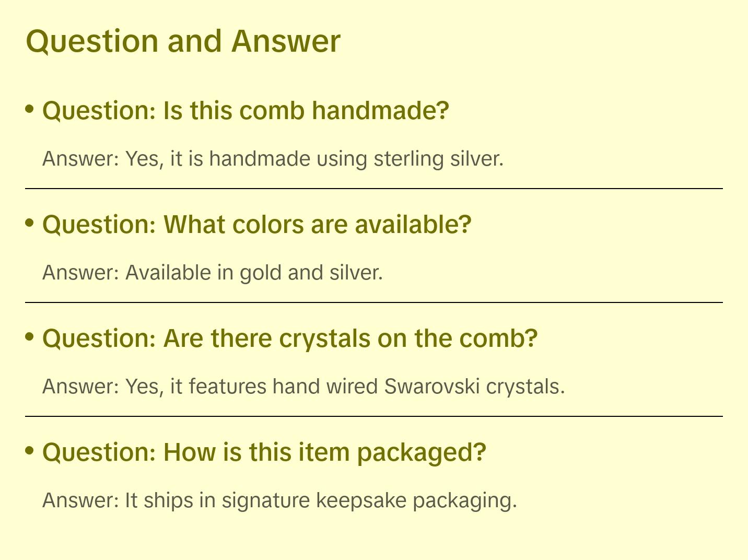Click the bullet beside the packaging question
Viewport: 748px width, 560px height.
pos(30,450)
